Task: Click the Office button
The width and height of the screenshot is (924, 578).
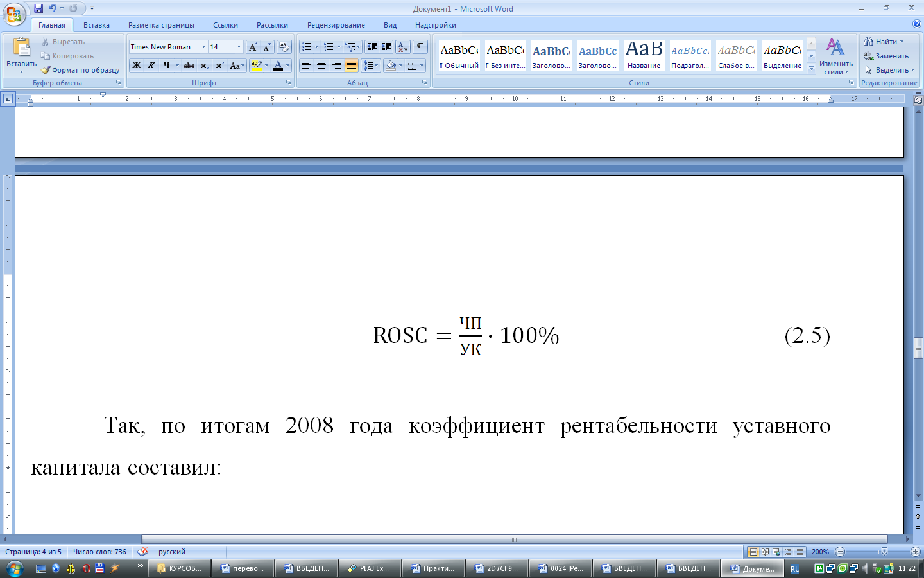Action: tap(14, 14)
